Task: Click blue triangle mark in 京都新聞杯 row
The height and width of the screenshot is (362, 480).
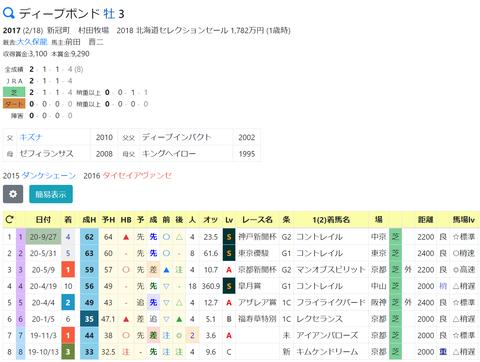Action: (x=166, y=270)
